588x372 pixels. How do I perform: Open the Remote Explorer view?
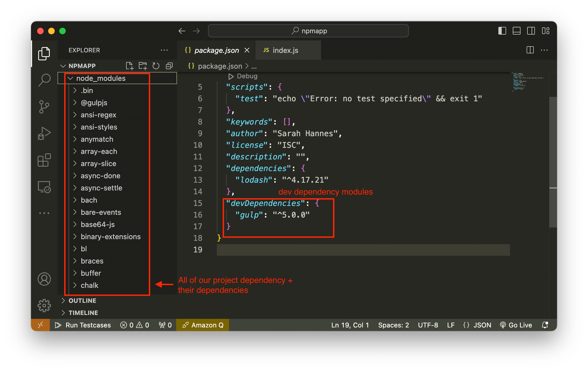pyautogui.click(x=44, y=187)
